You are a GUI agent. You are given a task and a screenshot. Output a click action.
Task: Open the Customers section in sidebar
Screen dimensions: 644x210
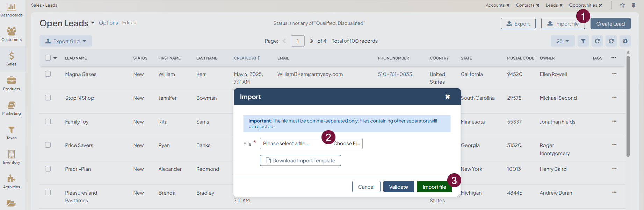pyautogui.click(x=12, y=34)
